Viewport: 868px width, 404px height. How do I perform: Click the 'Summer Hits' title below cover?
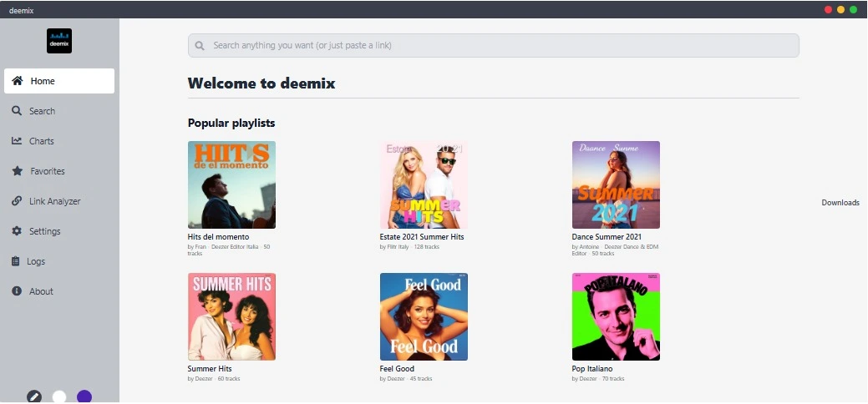pyautogui.click(x=210, y=369)
